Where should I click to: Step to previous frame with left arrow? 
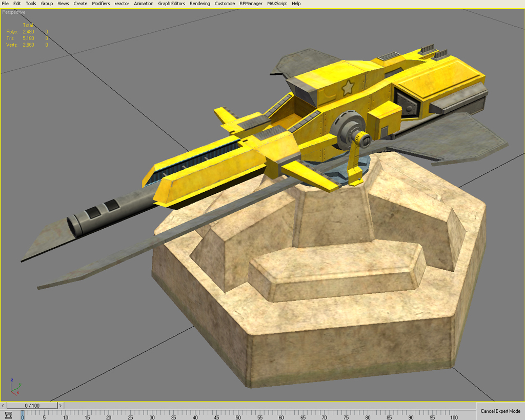pyautogui.click(x=3, y=405)
